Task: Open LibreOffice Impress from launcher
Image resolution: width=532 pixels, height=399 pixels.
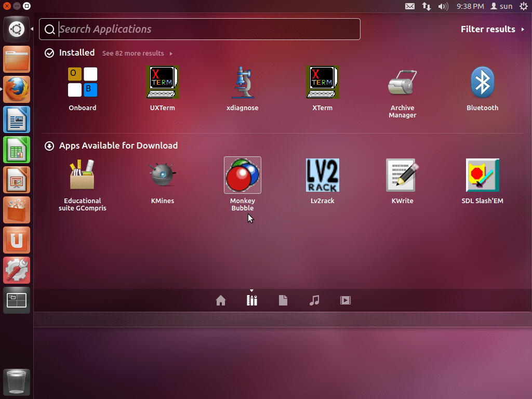Action: pos(17,180)
